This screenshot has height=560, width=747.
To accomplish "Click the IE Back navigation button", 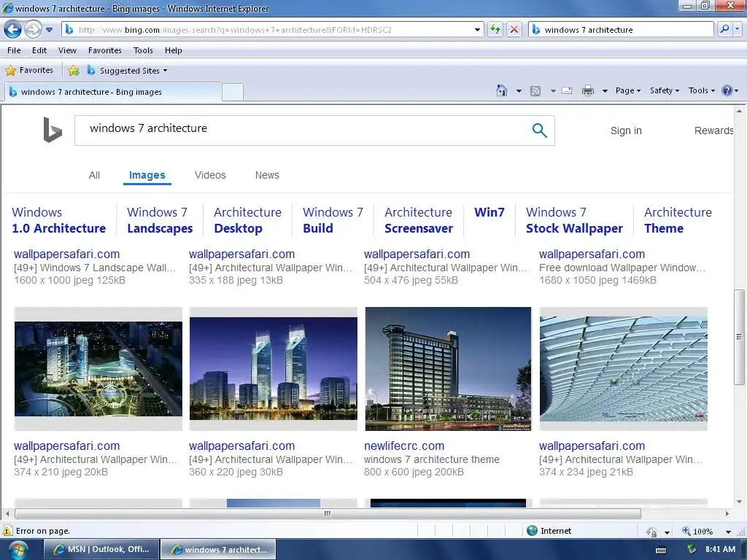I will 13,29.
